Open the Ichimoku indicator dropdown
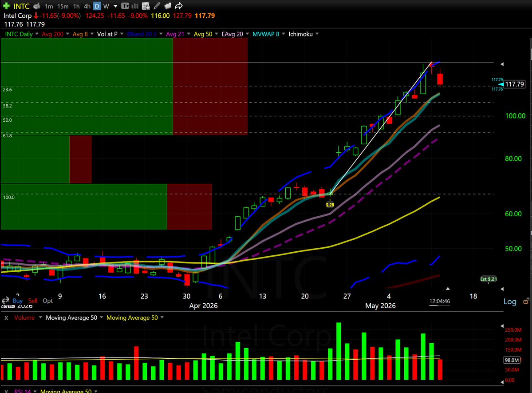This screenshot has height=393, width=532. click(x=317, y=34)
